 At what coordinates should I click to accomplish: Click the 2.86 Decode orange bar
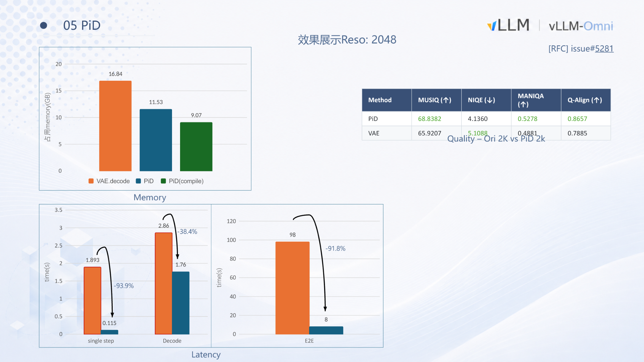click(164, 283)
